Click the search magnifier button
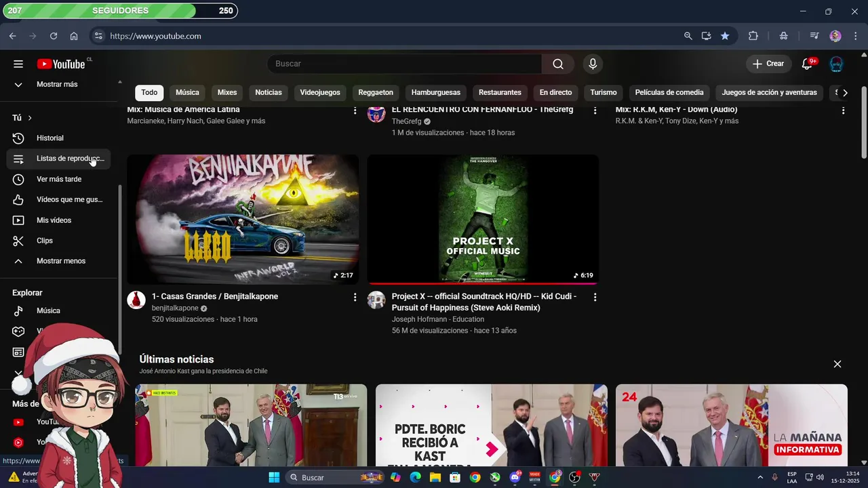The image size is (868, 488). click(558, 64)
